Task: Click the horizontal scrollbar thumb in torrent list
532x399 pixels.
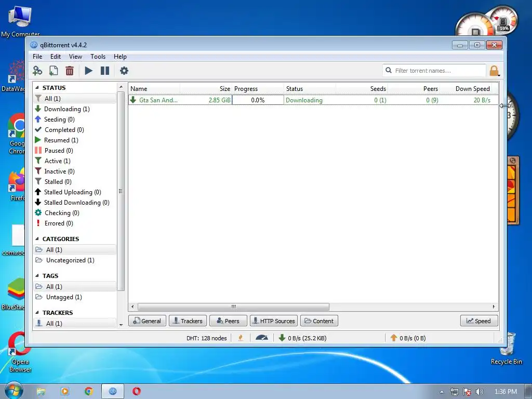Action: click(x=233, y=307)
